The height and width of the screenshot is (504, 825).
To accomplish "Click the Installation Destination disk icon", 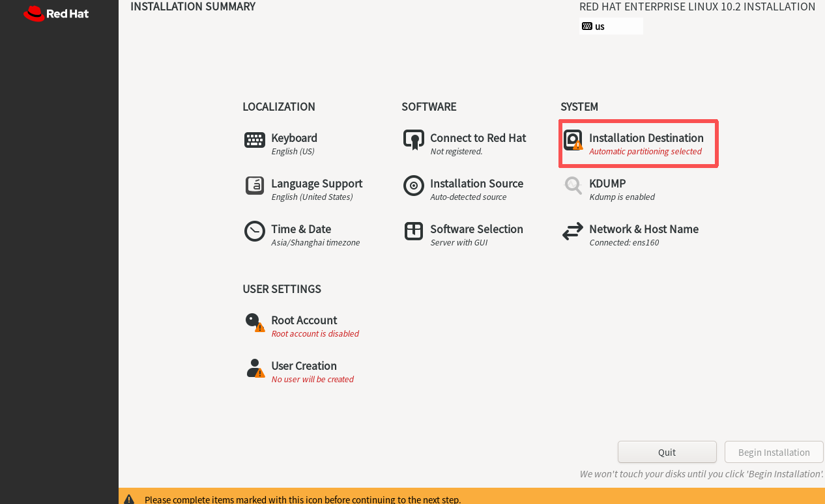I will (x=573, y=140).
